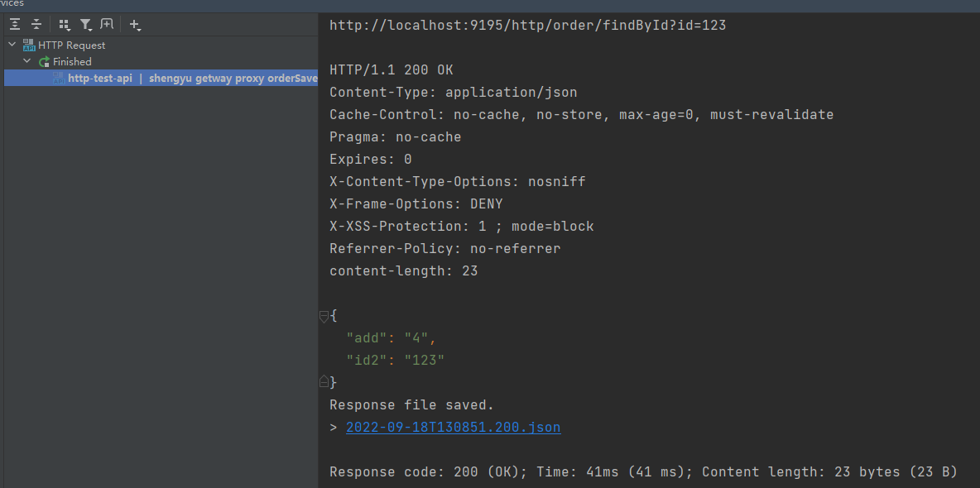Click the Expand All toolbar icon
The width and height of the screenshot is (980, 488).
[15, 25]
